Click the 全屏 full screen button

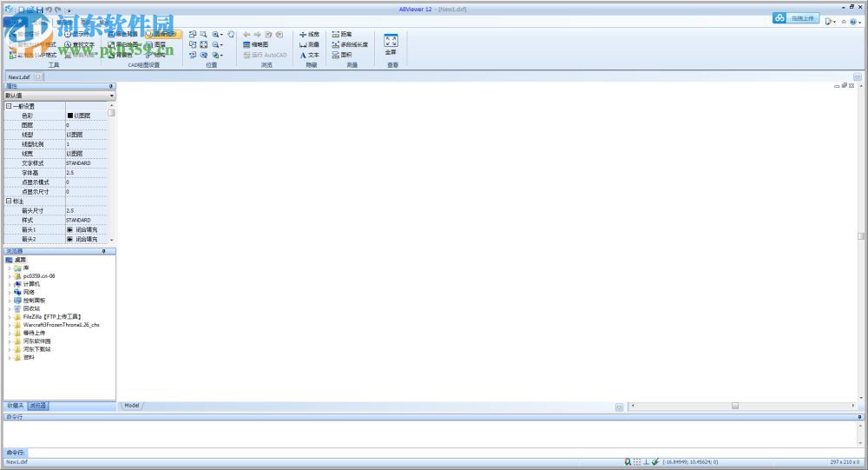coord(391,44)
